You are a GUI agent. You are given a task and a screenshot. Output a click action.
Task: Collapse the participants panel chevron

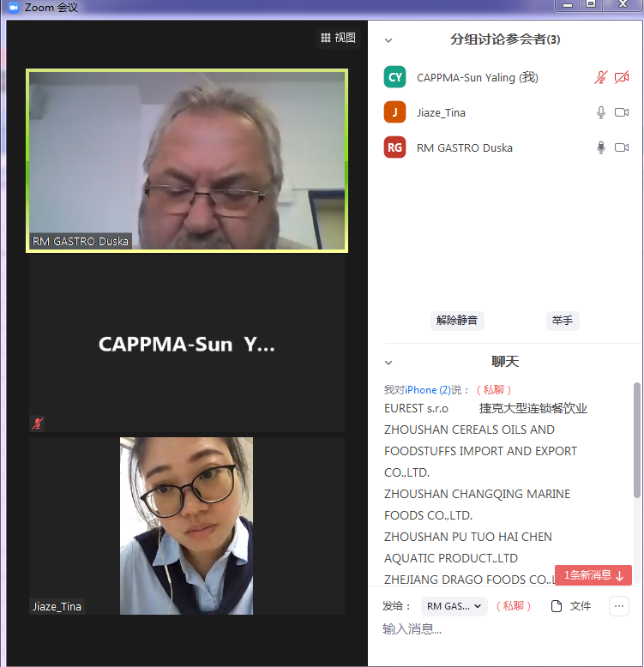click(x=388, y=40)
